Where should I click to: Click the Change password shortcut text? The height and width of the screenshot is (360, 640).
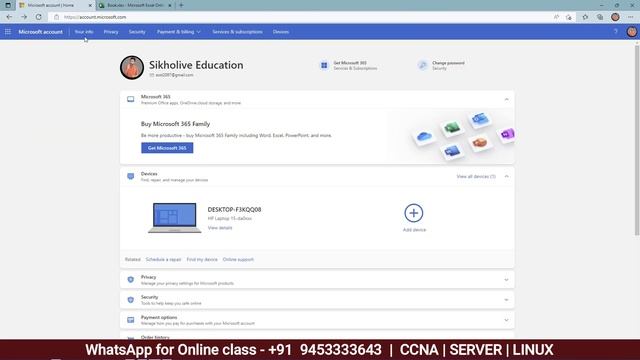[448, 63]
